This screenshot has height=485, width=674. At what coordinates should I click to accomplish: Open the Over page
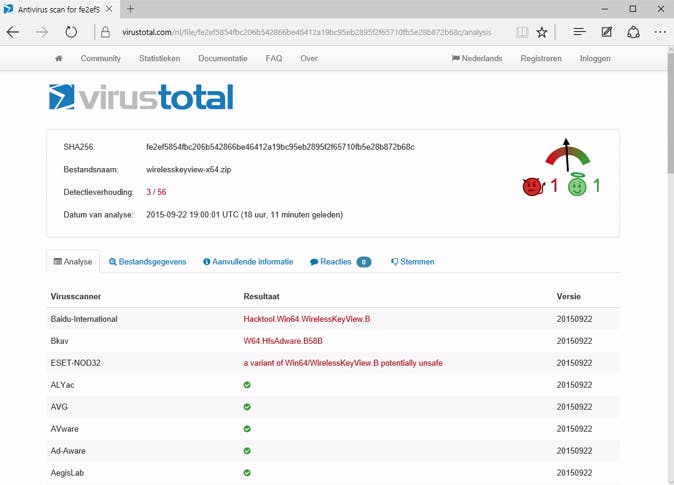[x=309, y=58]
